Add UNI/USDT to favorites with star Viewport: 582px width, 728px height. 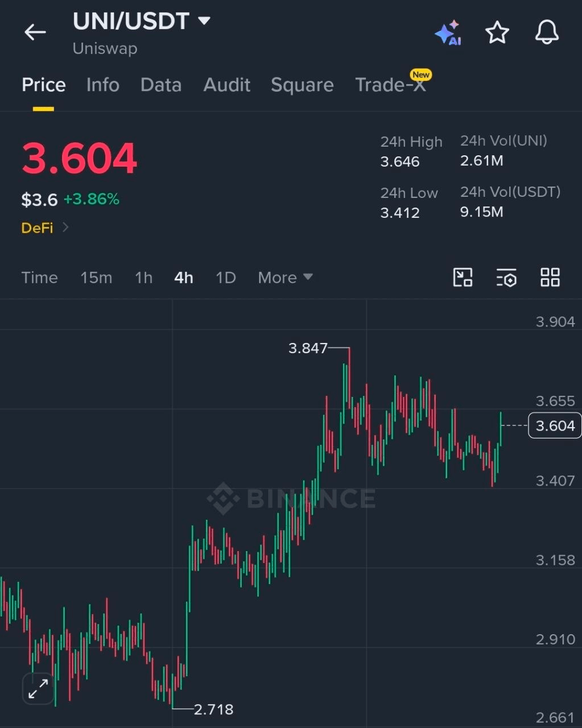tap(497, 32)
